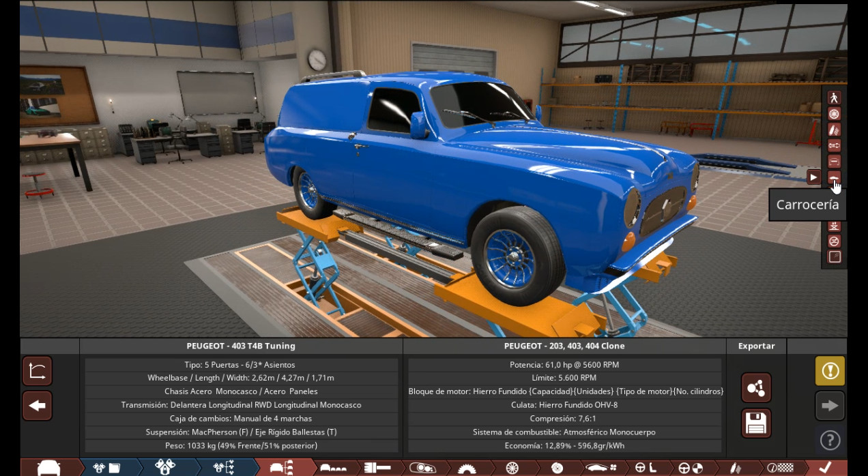Viewport: 868px width, 476px height.
Task: Open the engine variant pistons tab
Action: tap(165, 467)
